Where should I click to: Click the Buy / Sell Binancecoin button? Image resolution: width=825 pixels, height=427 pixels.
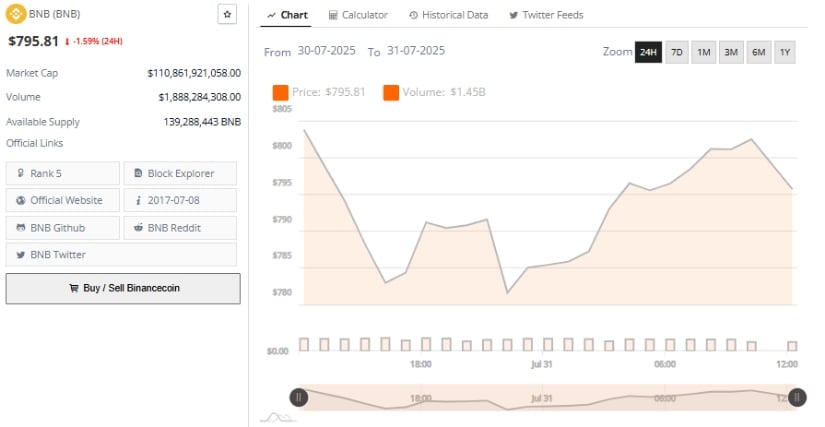123,288
